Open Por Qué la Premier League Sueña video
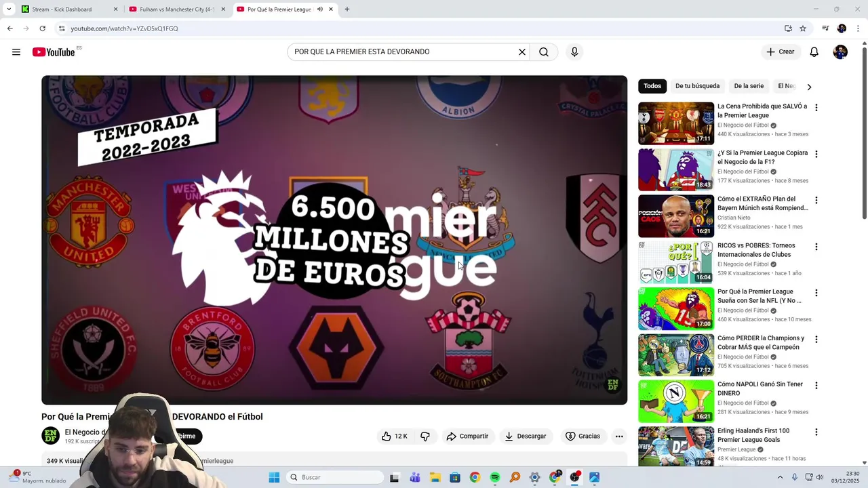This screenshot has width=868, height=488. point(759,296)
